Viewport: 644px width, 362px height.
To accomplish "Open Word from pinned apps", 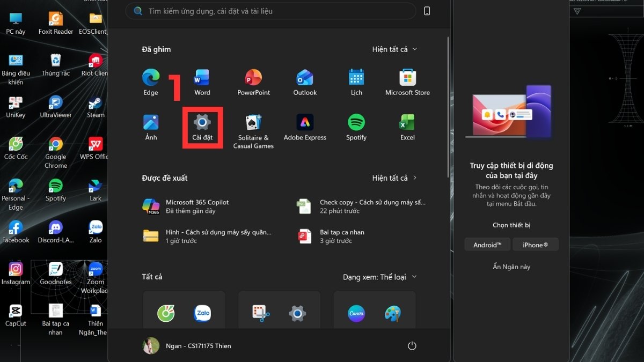I will (x=202, y=82).
